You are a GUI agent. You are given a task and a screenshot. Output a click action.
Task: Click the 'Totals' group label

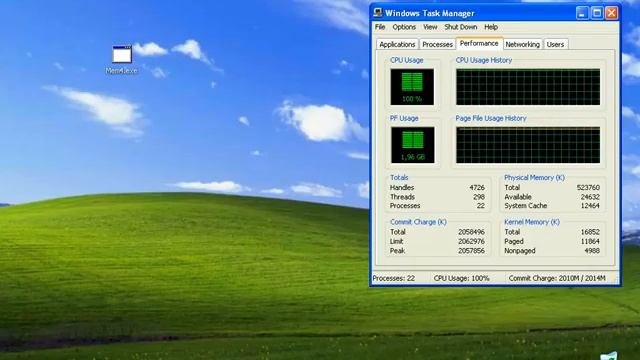coord(399,178)
